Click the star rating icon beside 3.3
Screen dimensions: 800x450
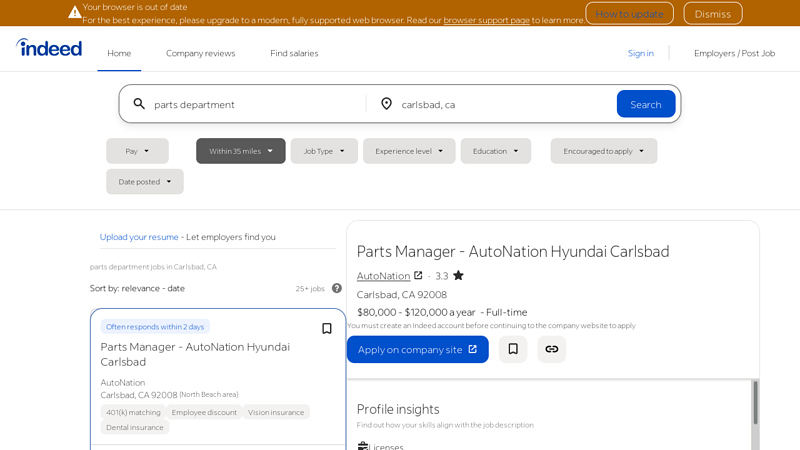pyautogui.click(x=458, y=276)
